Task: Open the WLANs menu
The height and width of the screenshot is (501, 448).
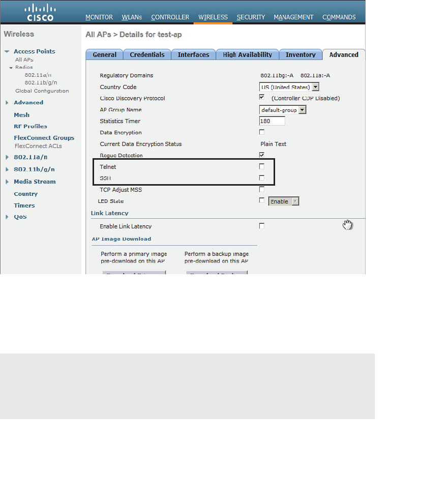Action: coord(132,17)
